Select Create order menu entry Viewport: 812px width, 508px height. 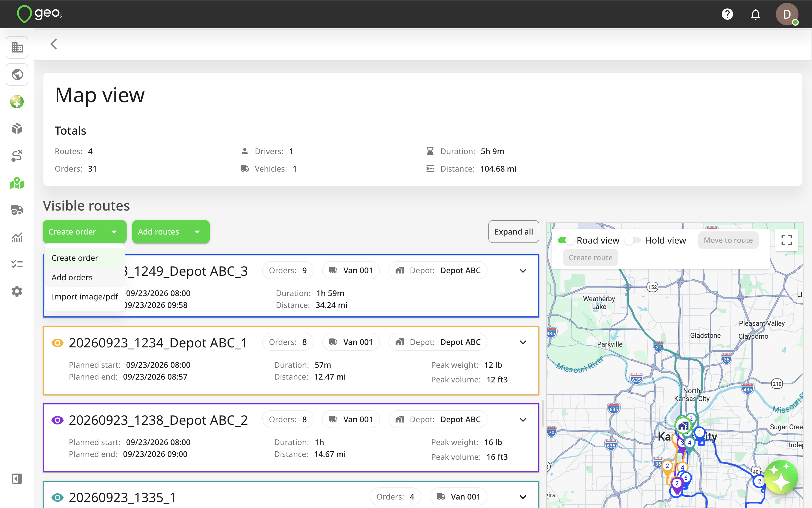pyautogui.click(x=85, y=258)
